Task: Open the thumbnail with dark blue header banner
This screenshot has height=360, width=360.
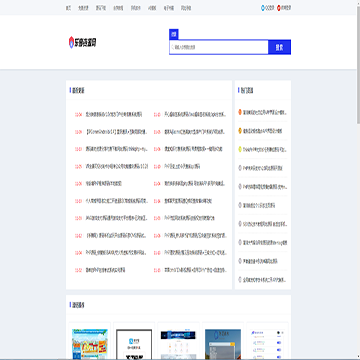Action: pos(178,345)
